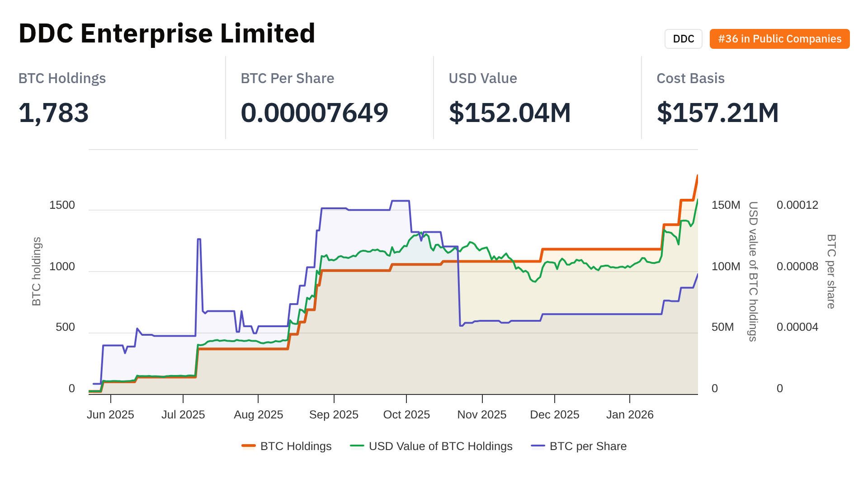
Task: Click the Jun 2025 axis label
Action: (110, 414)
